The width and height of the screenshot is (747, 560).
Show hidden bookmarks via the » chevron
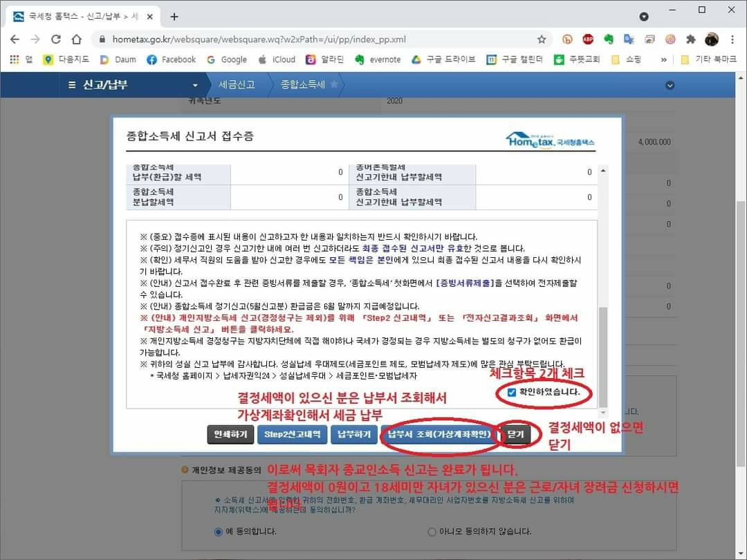tap(664, 59)
